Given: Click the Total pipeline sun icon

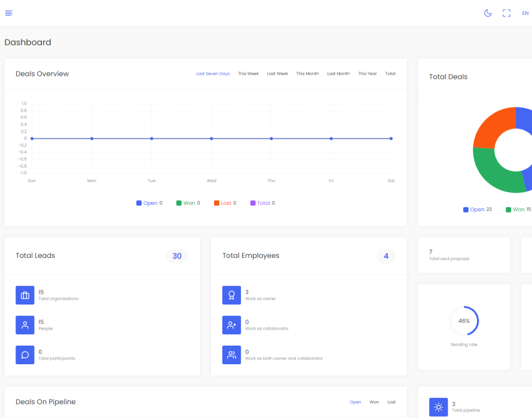Looking at the screenshot, I should pos(438,407).
